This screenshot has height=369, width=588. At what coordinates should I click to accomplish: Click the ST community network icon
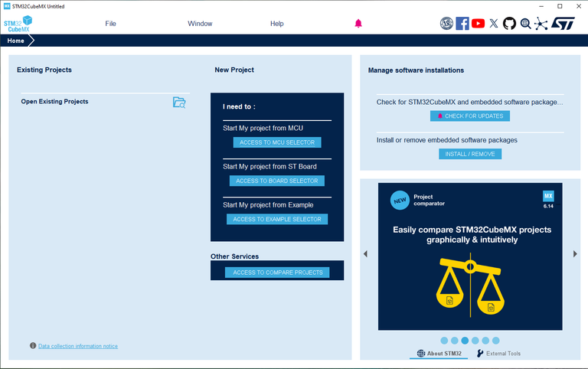pyautogui.click(x=541, y=24)
